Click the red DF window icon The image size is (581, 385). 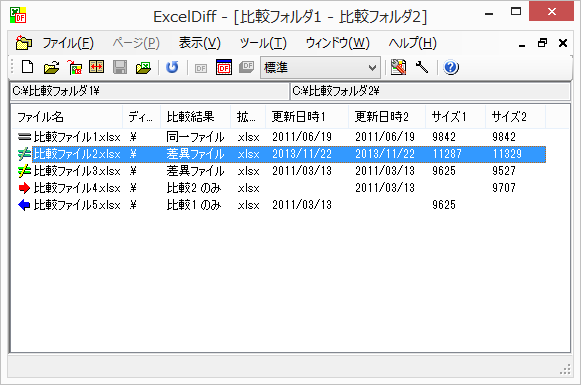[224, 67]
